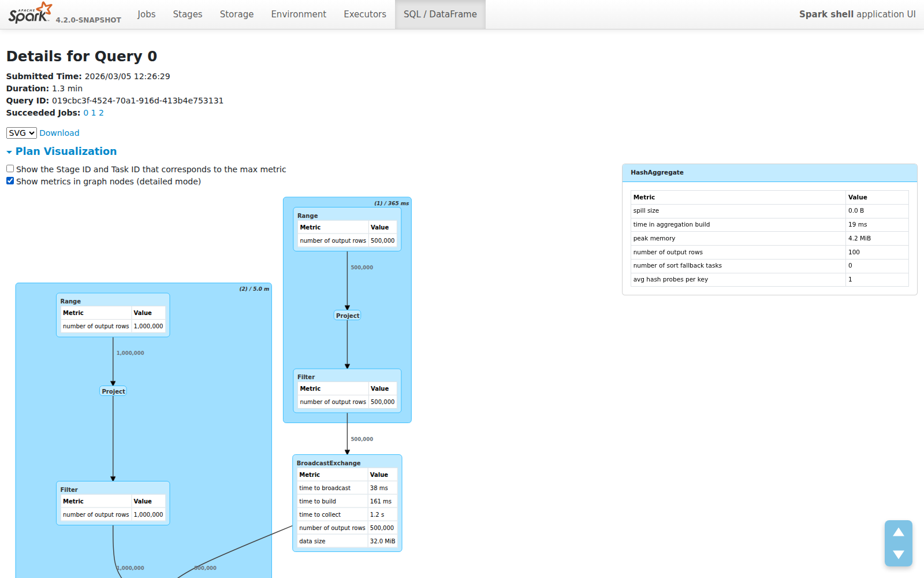The width and height of the screenshot is (924, 578).
Task: Open the Jobs tab
Action: (x=146, y=14)
